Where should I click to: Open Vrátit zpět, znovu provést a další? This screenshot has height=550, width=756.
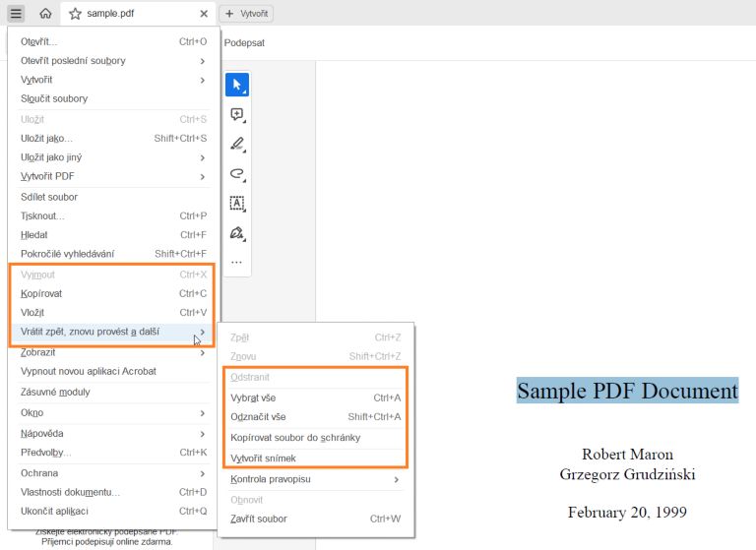[114, 332]
